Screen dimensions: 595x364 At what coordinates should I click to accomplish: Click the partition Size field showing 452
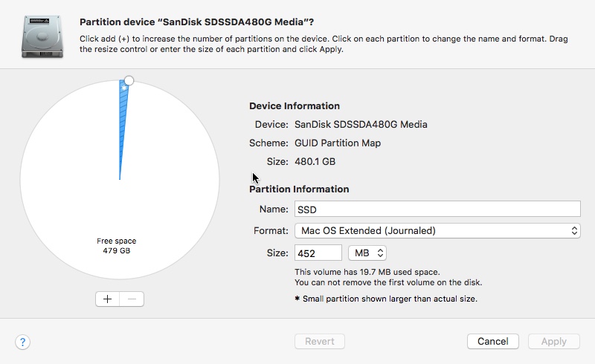click(318, 253)
